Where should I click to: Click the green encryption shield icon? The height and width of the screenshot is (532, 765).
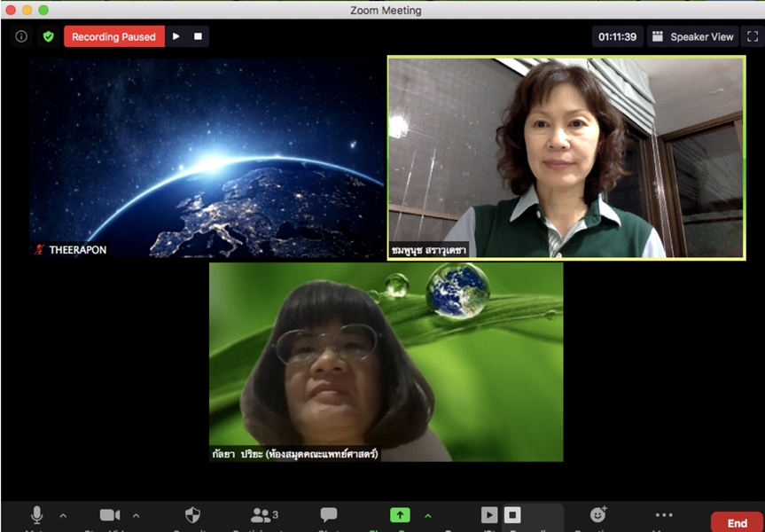(x=48, y=36)
